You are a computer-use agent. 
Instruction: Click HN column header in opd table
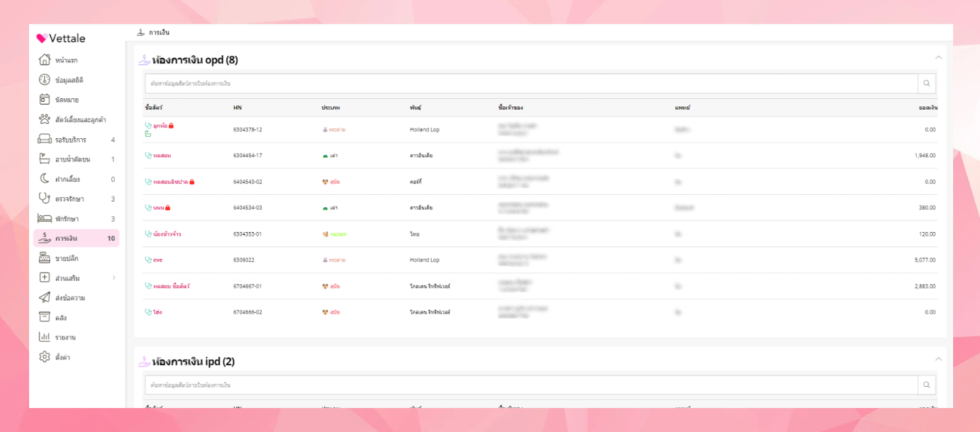click(x=238, y=108)
